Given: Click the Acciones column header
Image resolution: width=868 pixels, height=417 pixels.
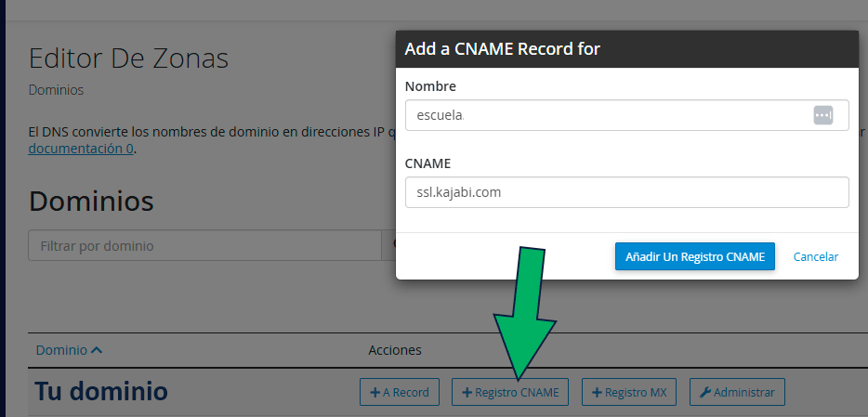Looking at the screenshot, I should (x=395, y=350).
